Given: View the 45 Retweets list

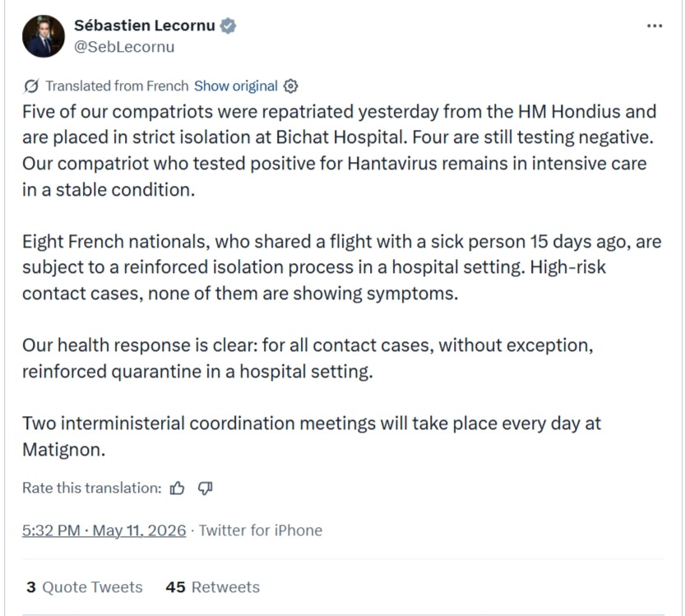Looking at the screenshot, I should pyautogui.click(x=212, y=587).
